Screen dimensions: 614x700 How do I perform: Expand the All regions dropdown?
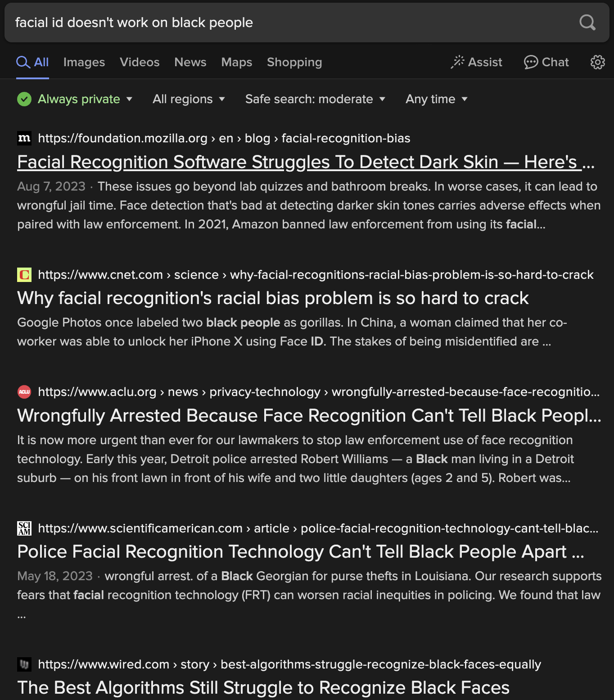click(x=189, y=99)
